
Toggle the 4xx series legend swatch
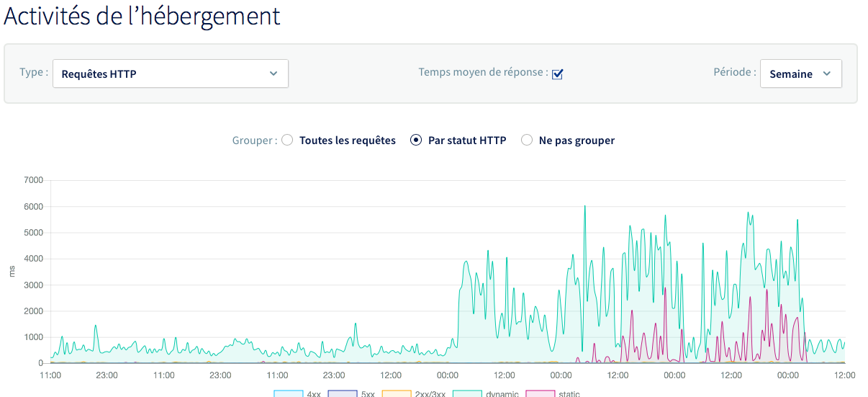pos(288,393)
